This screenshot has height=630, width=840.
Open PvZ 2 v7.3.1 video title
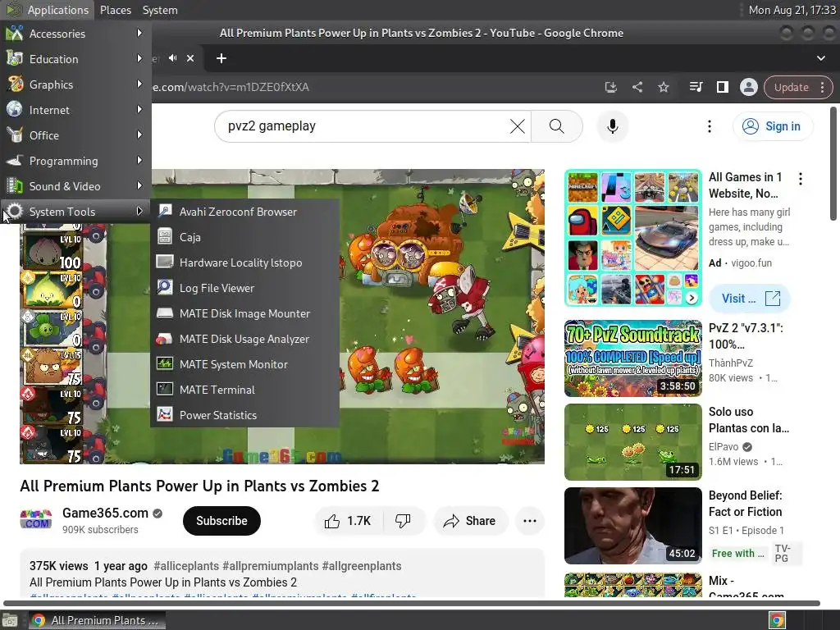click(746, 336)
